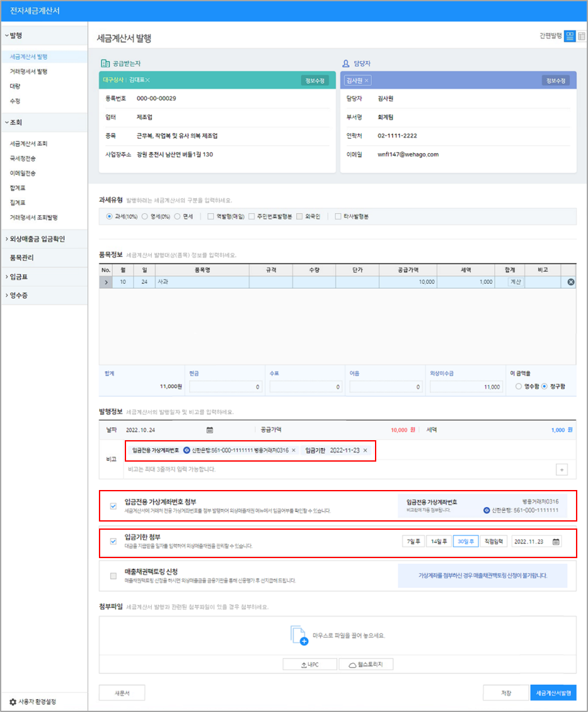Viewport: 588px width, 712px height.
Task: Click the blue 세금계산서발행 button
Action: 553,692
